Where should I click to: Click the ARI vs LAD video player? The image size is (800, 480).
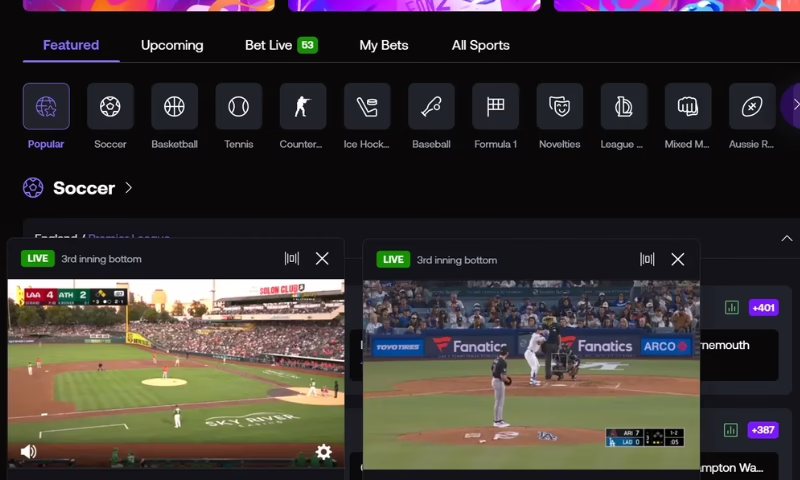(x=531, y=375)
